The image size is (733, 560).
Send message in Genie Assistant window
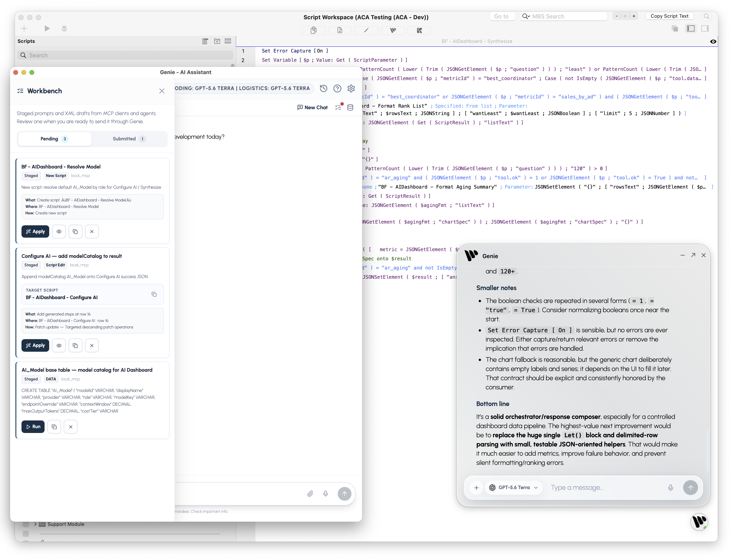click(344, 494)
